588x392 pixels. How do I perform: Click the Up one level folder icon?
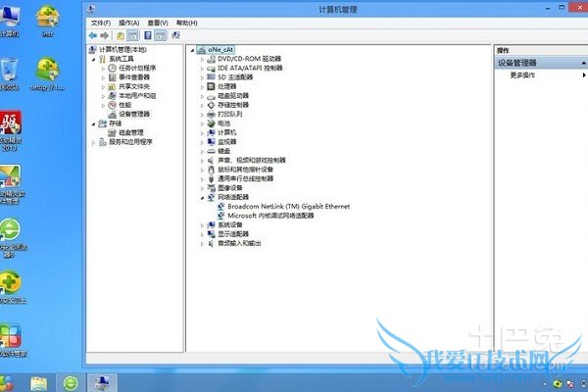pyautogui.click(x=121, y=35)
